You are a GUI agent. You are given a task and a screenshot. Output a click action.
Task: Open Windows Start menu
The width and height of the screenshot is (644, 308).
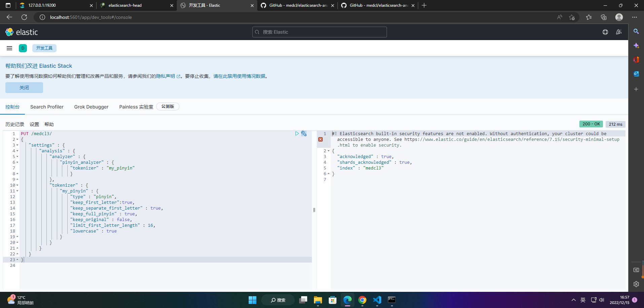(252, 300)
